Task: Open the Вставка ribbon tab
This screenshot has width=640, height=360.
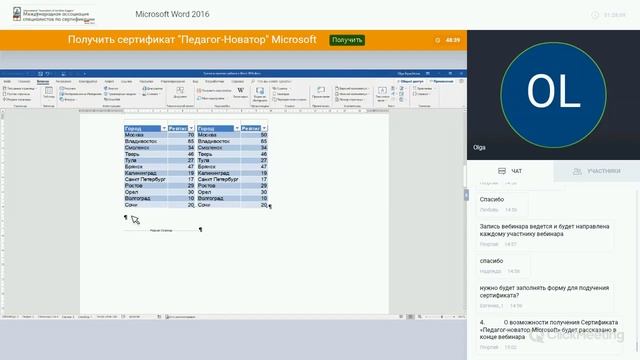Action: [42, 82]
